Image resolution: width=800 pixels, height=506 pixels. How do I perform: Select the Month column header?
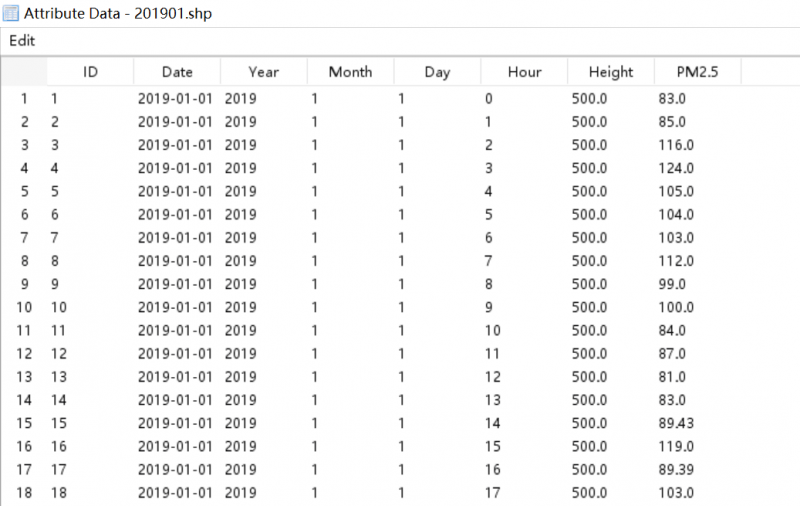[350, 72]
